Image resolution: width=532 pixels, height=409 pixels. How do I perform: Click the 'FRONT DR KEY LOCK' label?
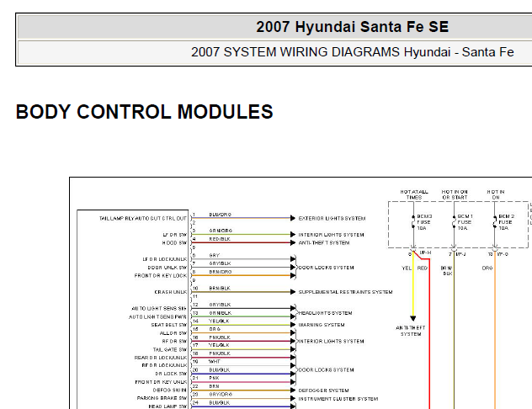point(161,276)
